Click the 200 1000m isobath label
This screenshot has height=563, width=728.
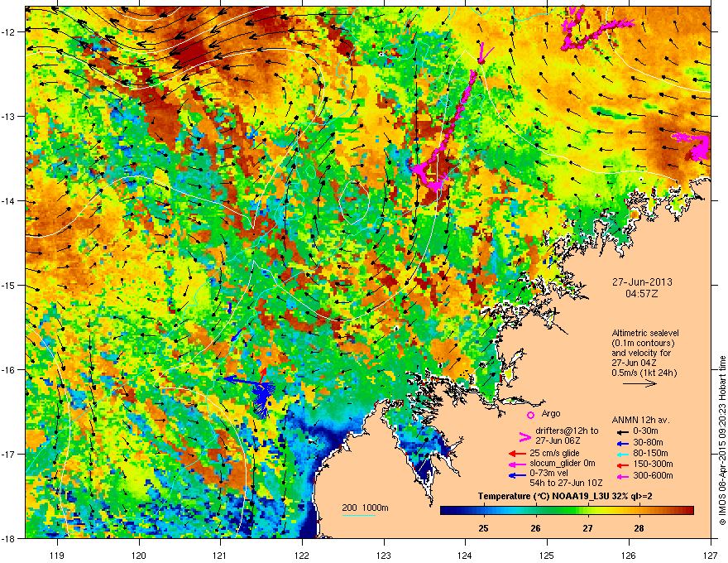pyautogui.click(x=365, y=508)
